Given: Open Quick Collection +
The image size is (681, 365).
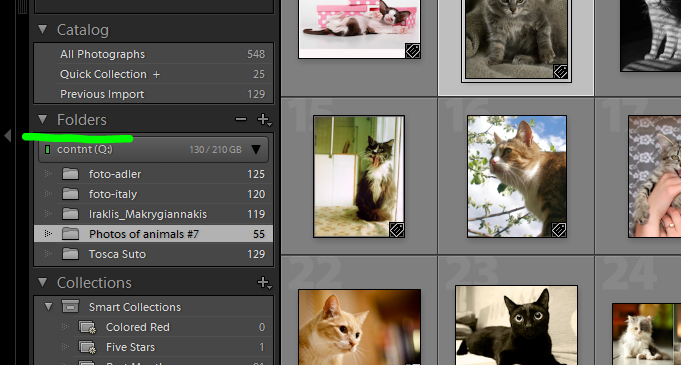Looking at the screenshot, I should click(153, 74).
